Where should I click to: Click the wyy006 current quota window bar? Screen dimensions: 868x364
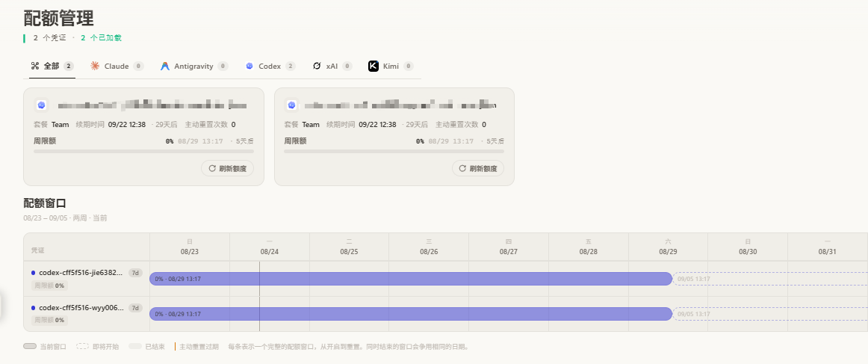[411, 314]
